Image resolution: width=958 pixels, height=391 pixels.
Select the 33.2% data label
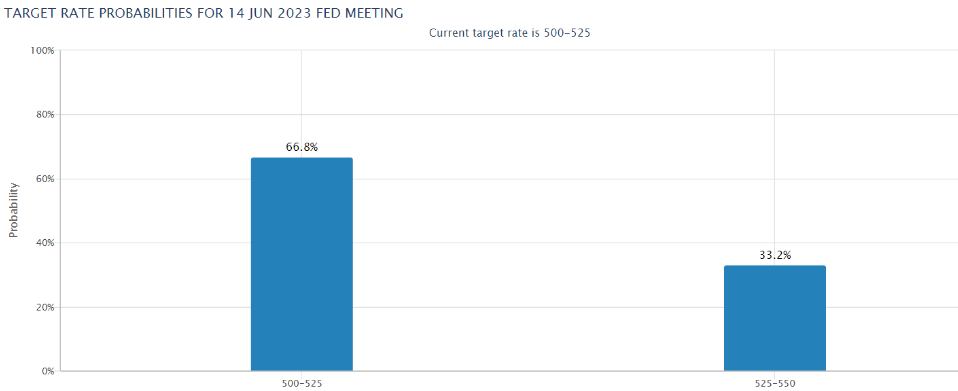[775, 255]
